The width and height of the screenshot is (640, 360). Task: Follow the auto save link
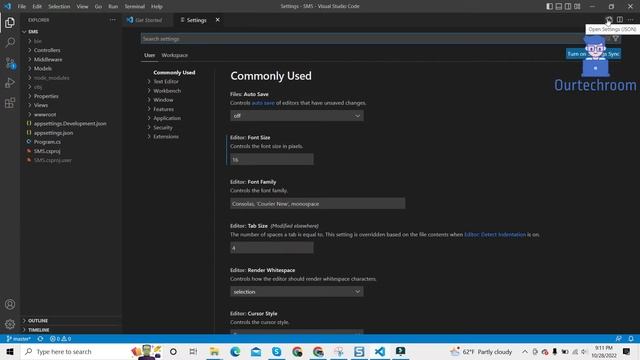click(263, 103)
